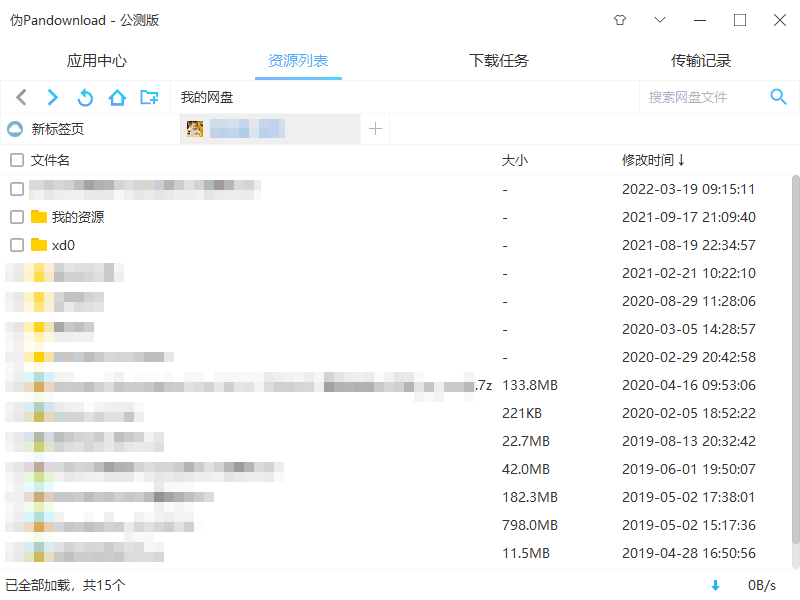Check the box next to xd0
Screen dimensions: 800x600
[x=16, y=244]
